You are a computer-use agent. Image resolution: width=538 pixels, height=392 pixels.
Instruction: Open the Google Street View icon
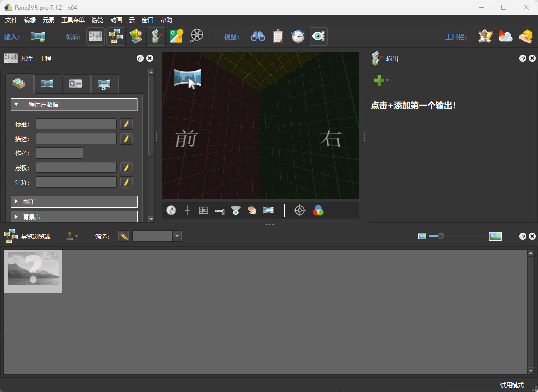pos(177,36)
